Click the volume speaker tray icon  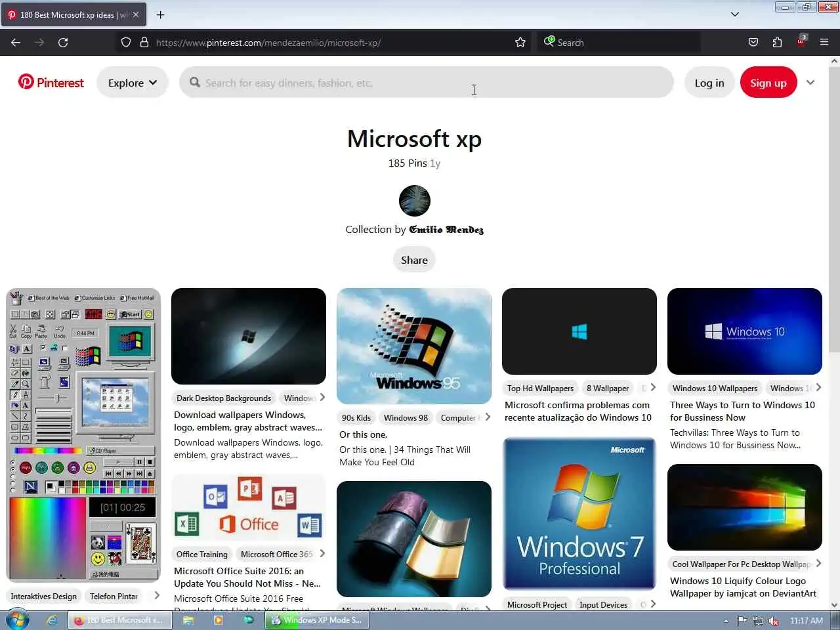(x=774, y=621)
